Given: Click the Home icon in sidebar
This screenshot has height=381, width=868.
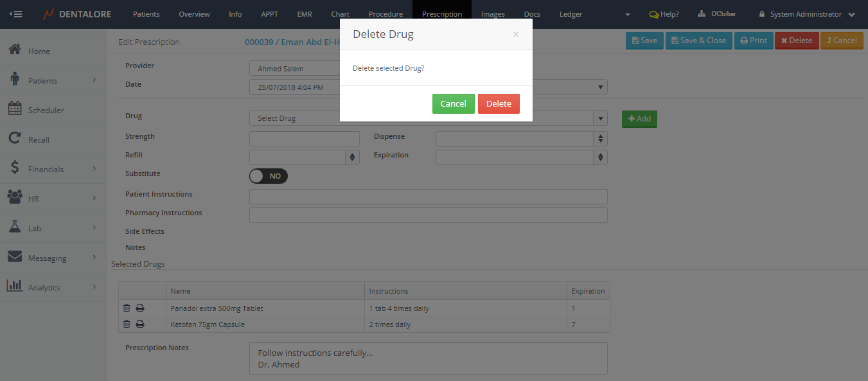Looking at the screenshot, I should pyautogui.click(x=15, y=51).
